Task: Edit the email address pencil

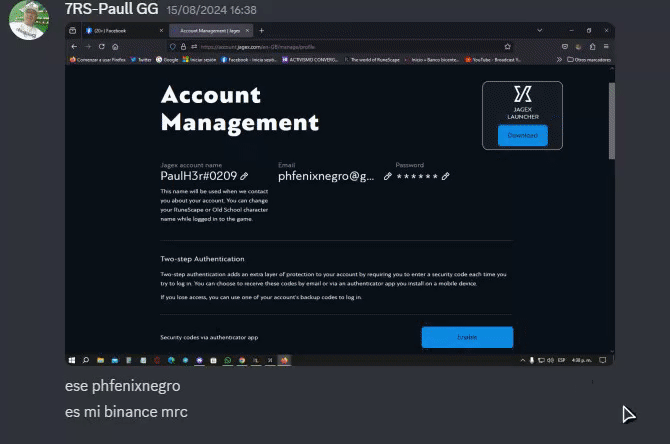Action: (388, 176)
